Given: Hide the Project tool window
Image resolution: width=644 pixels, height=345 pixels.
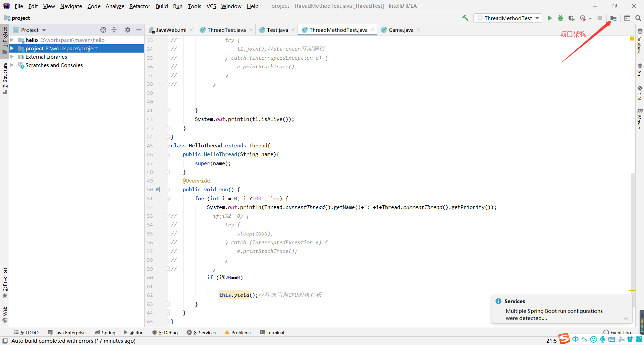Looking at the screenshot, I should 139,30.
